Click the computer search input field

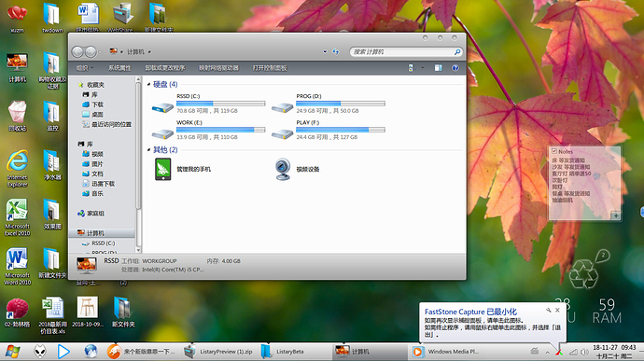[x=402, y=51]
